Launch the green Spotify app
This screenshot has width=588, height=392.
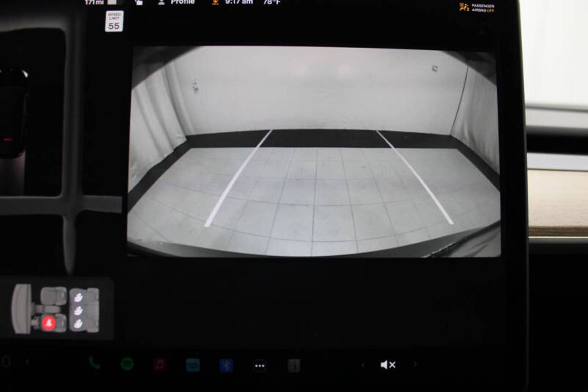coord(127,364)
